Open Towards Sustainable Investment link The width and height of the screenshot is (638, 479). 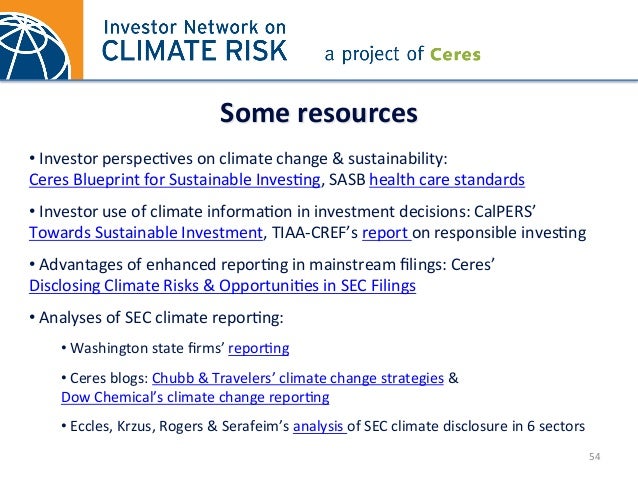(x=145, y=233)
